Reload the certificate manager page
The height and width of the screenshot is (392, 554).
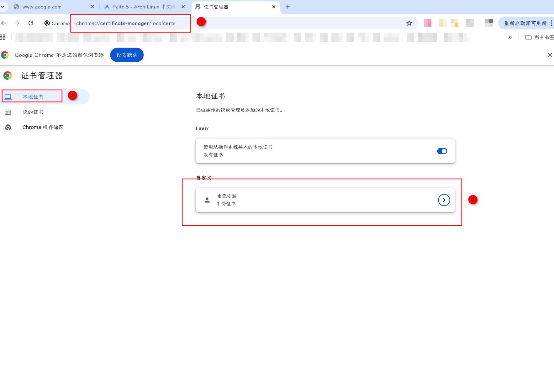coord(31,23)
